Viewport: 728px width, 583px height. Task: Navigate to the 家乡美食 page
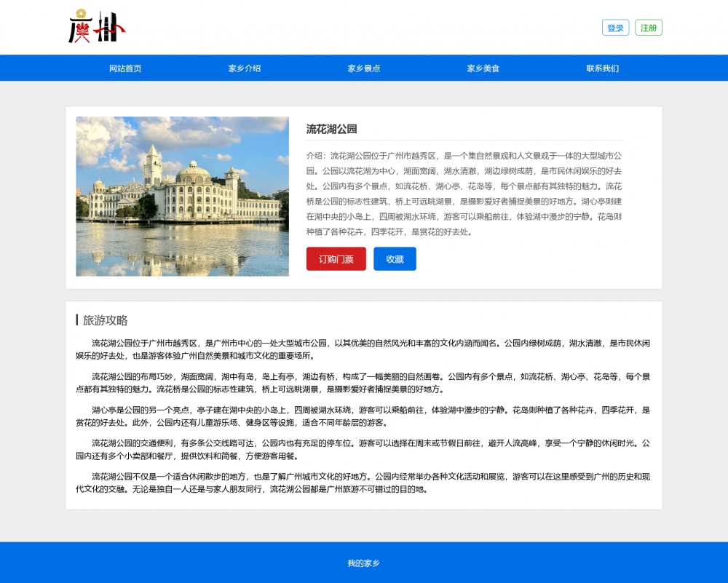coord(483,68)
